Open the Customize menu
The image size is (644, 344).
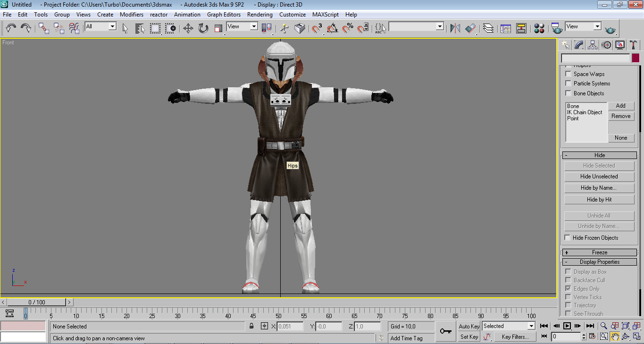pos(293,15)
